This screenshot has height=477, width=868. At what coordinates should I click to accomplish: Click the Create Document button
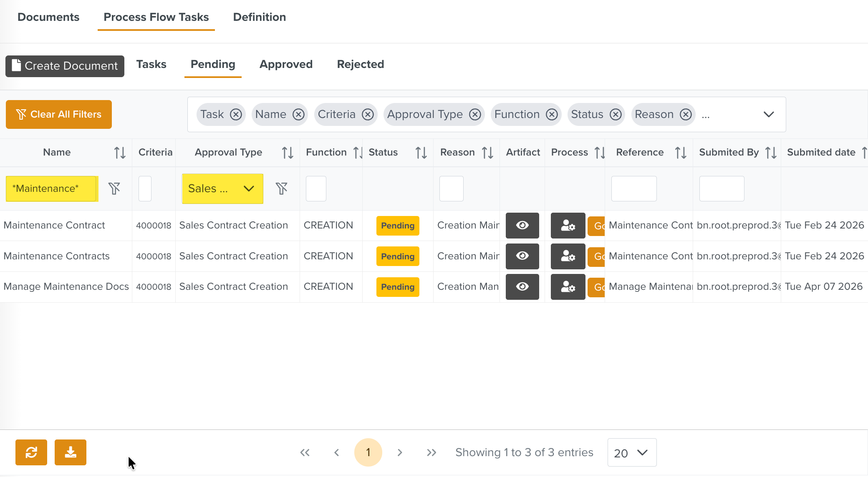click(65, 66)
